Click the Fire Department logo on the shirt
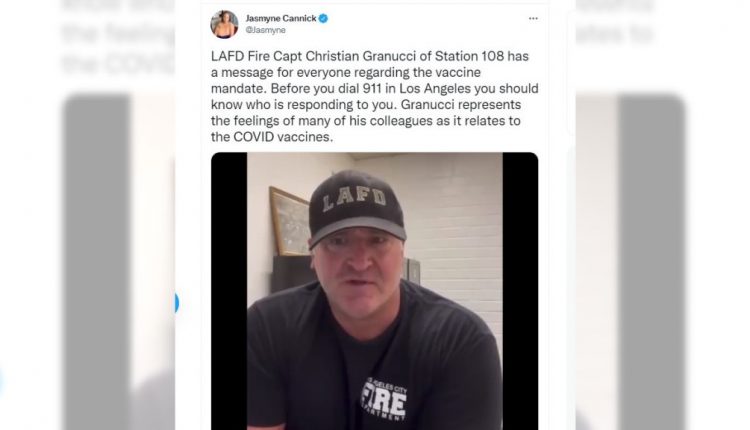 (x=384, y=399)
